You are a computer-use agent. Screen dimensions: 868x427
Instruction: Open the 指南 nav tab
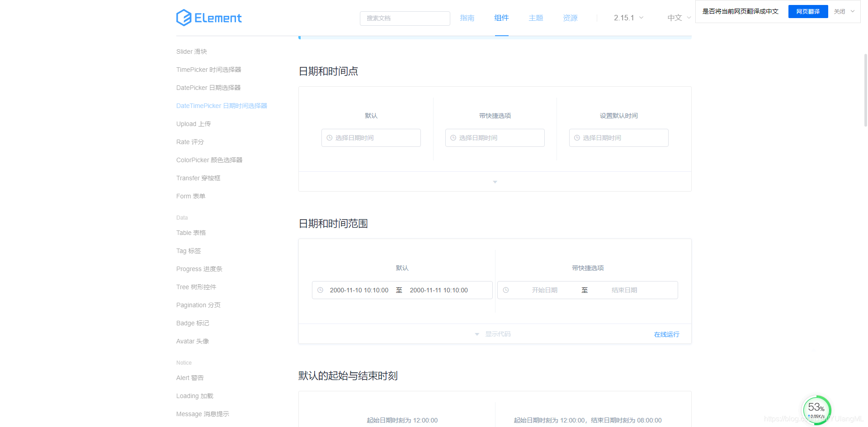(467, 18)
